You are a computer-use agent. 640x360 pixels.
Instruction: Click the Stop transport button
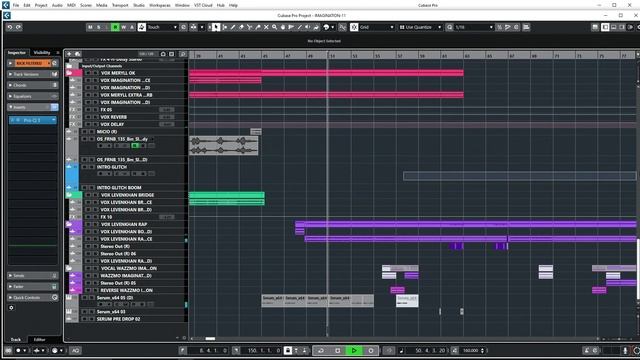pos(338,350)
